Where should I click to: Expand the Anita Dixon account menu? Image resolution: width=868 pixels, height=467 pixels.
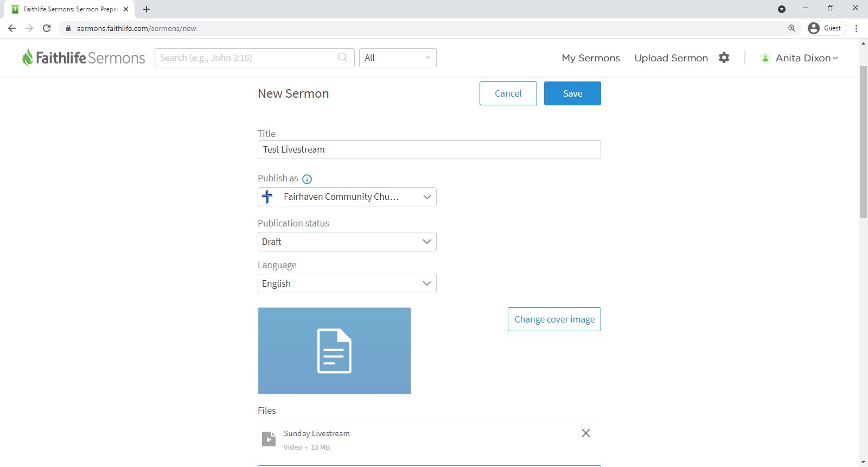806,58
